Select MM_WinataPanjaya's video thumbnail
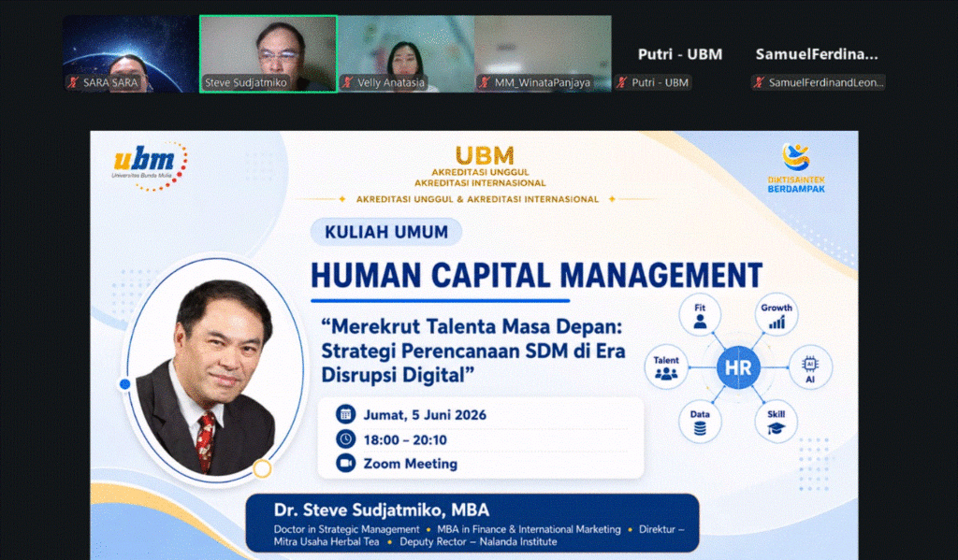 (x=544, y=53)
